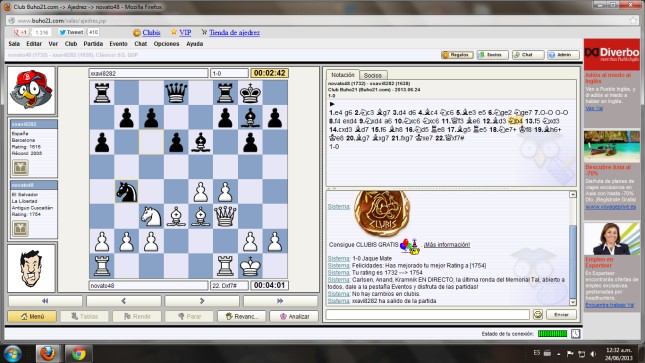The height and width of the screenshot is (363, 645).
Task: Open Chrome from the taskbar
Action: (78, 354)
